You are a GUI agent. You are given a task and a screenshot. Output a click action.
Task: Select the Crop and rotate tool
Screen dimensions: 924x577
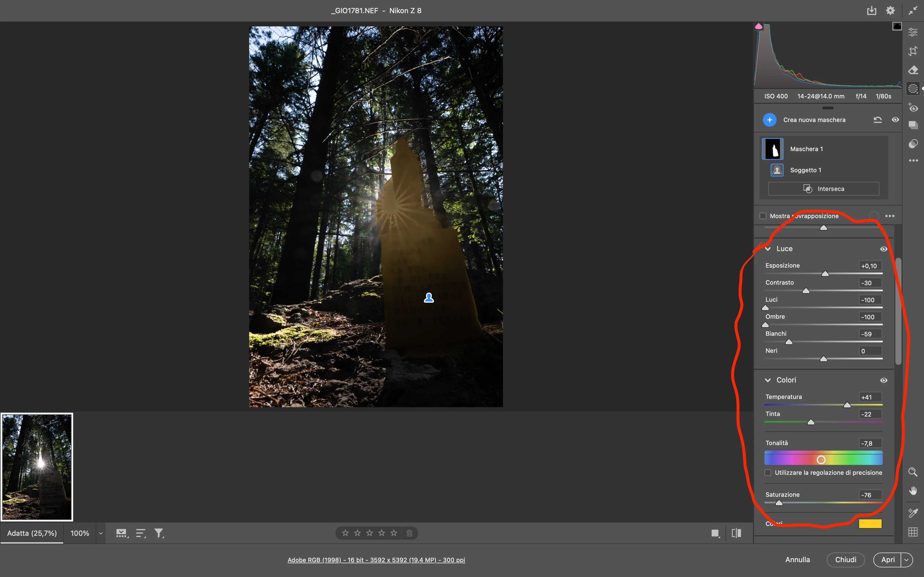click(913, 51)
